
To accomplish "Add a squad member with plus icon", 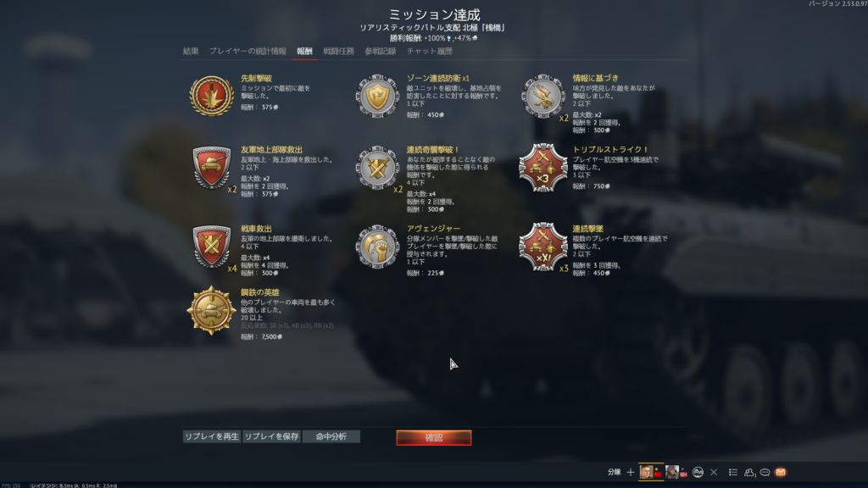I will pyautogui.click(x=630, y=472).
